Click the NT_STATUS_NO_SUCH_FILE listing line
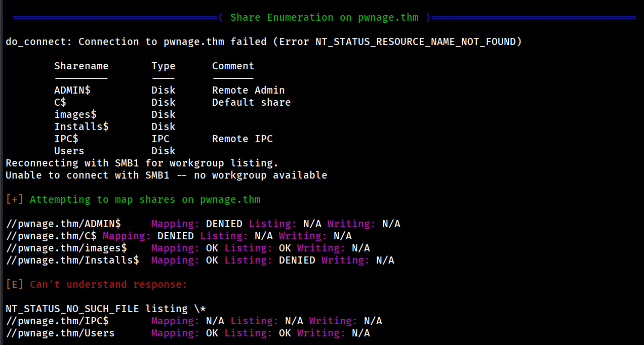The height and width of the screenshot is (345, 644). 105,309
